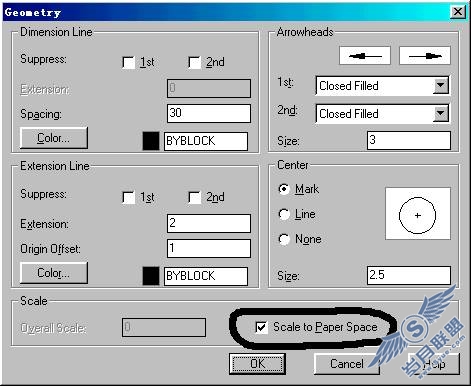Click the first arrowhead preview image
This screenshot has width=471, height=386.
(x=365, y=56)
